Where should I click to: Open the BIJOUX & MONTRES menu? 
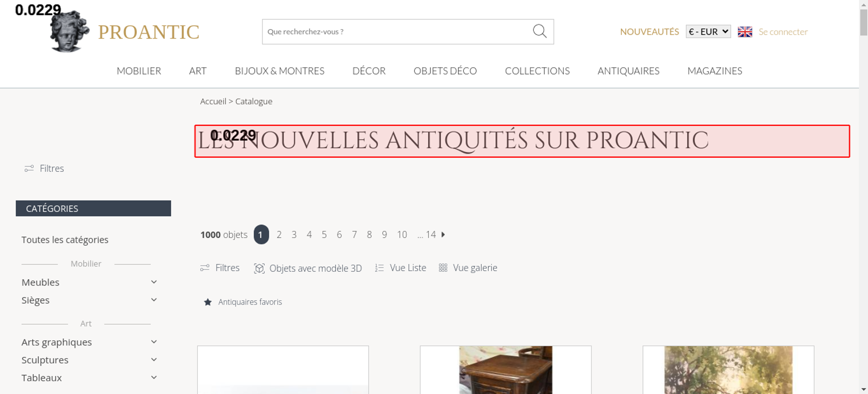click(279, 71)
